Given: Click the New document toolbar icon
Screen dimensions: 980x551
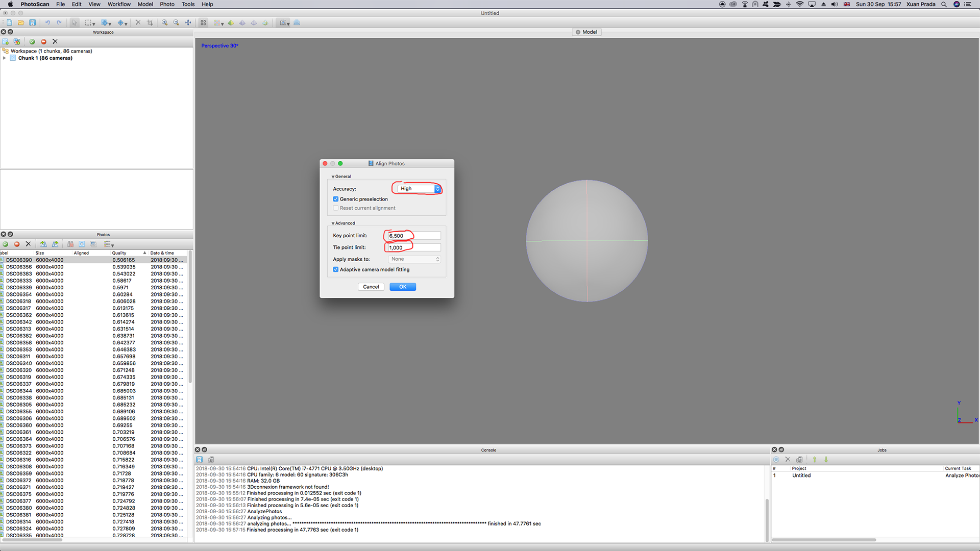Looking at the screenshot, I should pos(9,22).
